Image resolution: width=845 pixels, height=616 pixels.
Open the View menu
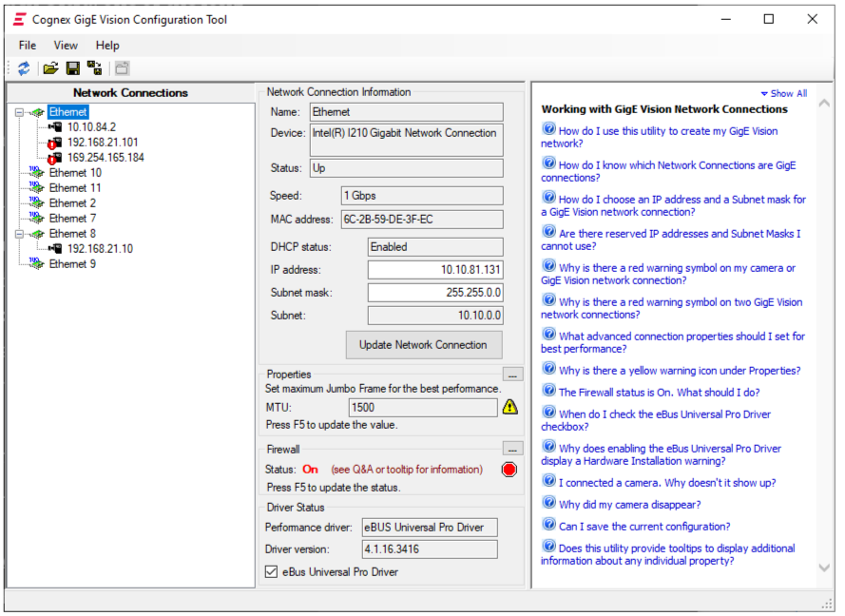(x=65, y=45)
